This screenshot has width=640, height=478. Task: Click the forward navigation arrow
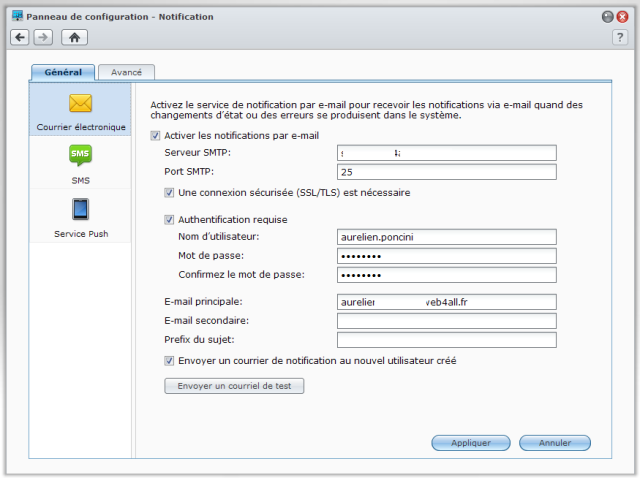coord(42,37)
